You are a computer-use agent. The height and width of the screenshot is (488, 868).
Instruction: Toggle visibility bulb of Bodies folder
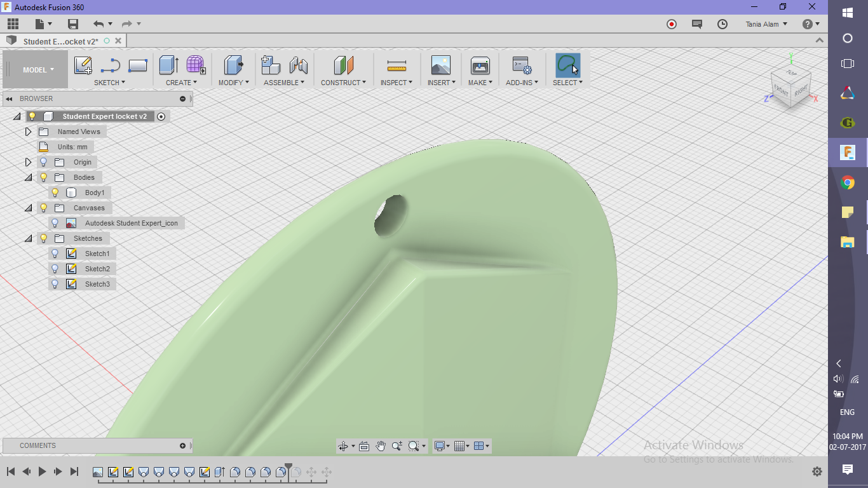tap(44, 177)
